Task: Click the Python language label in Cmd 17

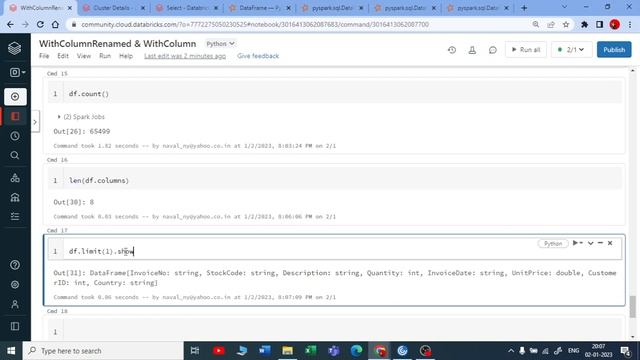Action: click(x=553, y=244)
